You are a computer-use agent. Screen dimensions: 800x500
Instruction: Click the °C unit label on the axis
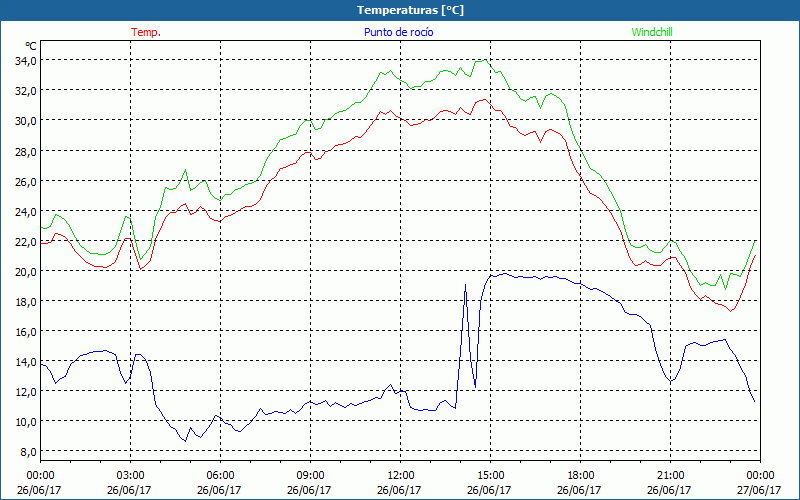(x=31, y=46)
